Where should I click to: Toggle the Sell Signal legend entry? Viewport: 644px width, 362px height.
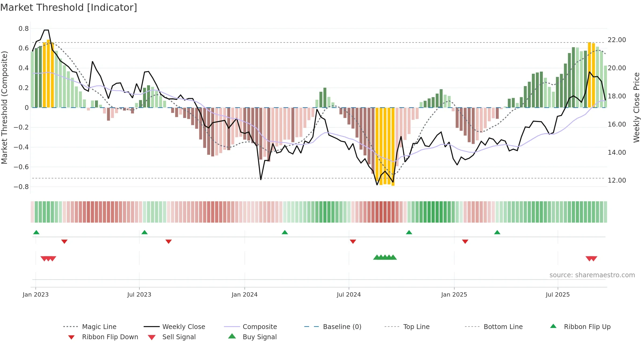pos(172,337)
